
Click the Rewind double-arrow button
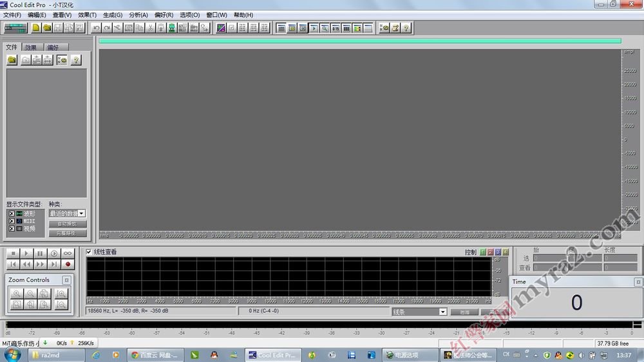pyautogui.click(x=26, y=264)
